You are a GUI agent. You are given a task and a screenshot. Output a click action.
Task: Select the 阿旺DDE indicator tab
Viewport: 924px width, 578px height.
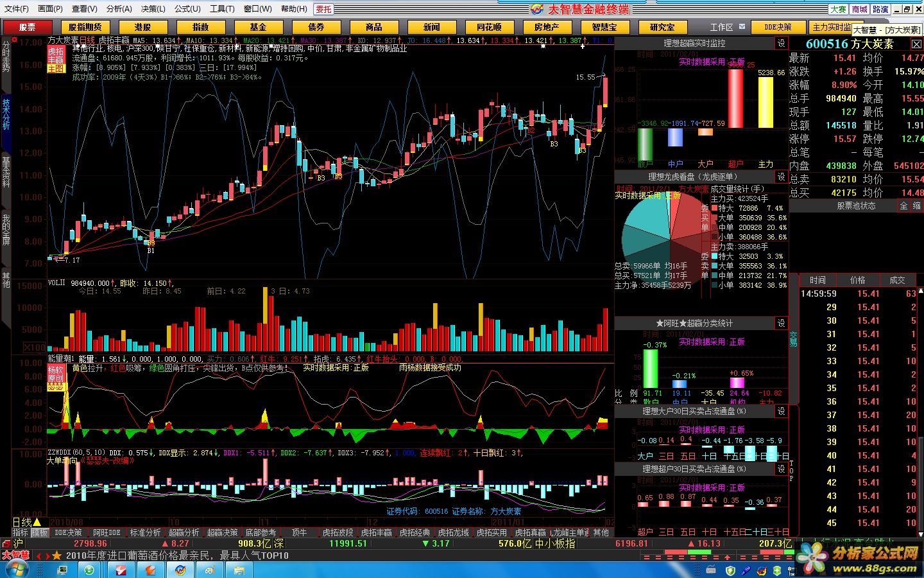[107, 532]
